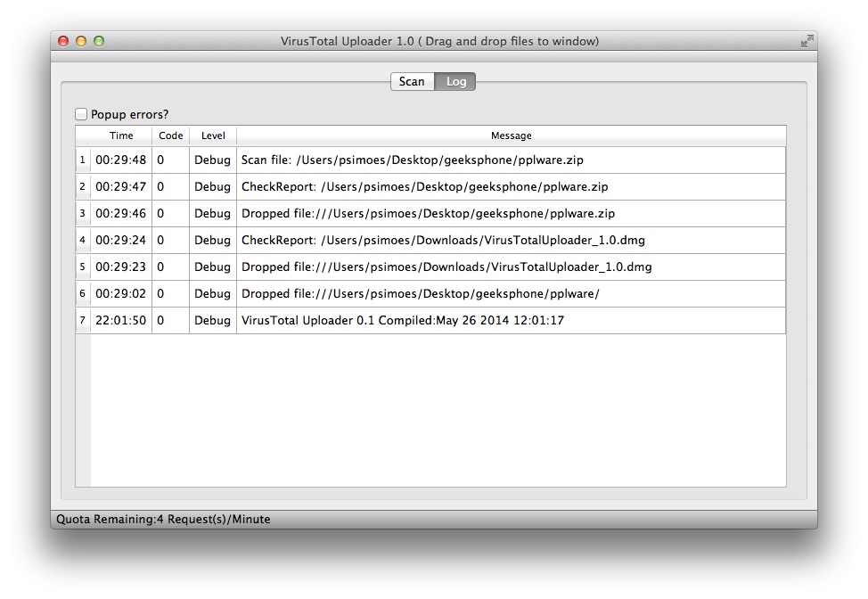Enable the Popup errors checkbox

[81, 114]
